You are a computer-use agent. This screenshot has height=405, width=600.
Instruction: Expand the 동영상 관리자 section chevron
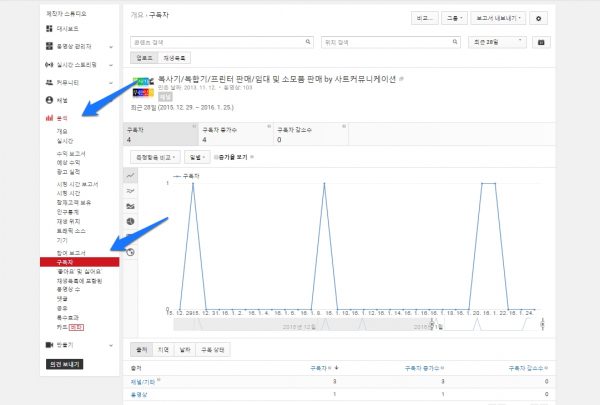(111, 47)
